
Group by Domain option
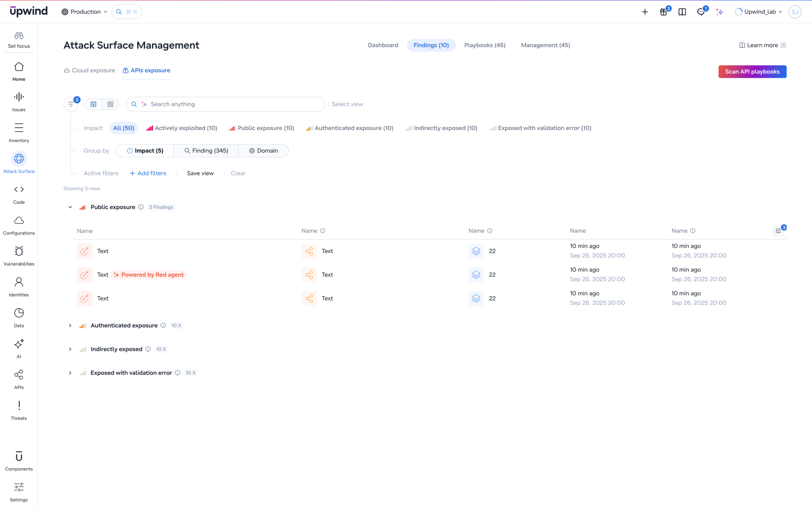coord(264,150)
